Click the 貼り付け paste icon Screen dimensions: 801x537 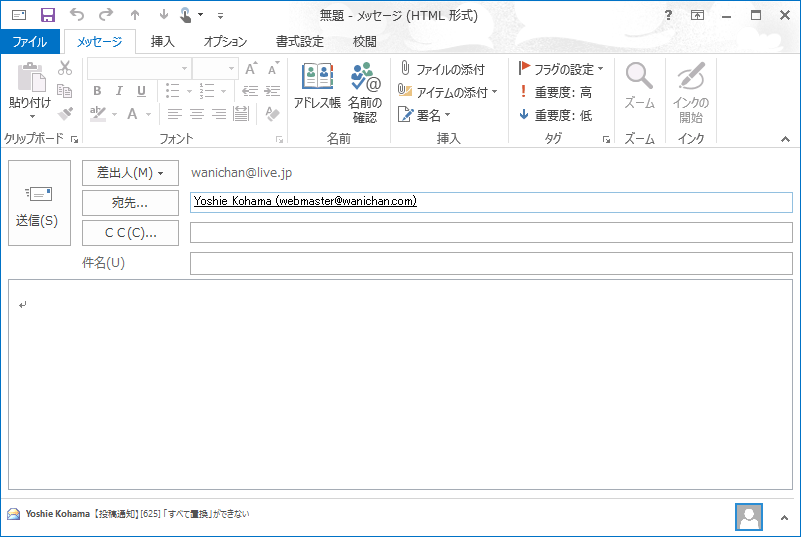[x=31, y=78]
